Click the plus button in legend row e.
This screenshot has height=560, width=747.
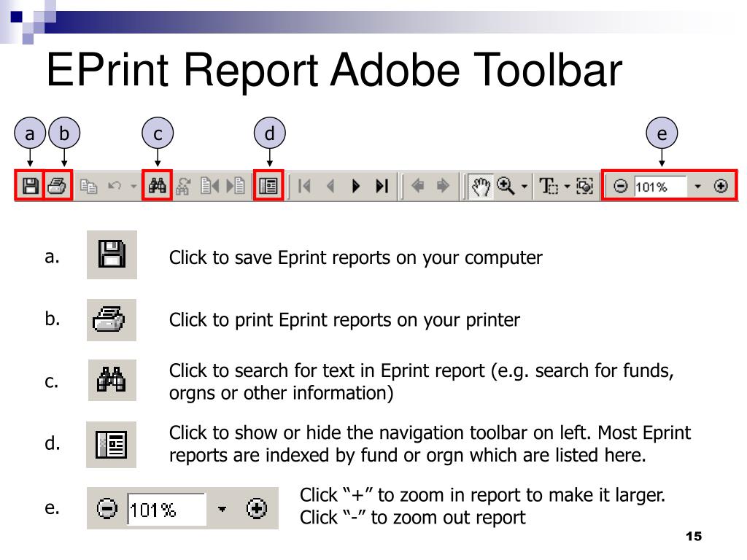[x=256, y=508]
